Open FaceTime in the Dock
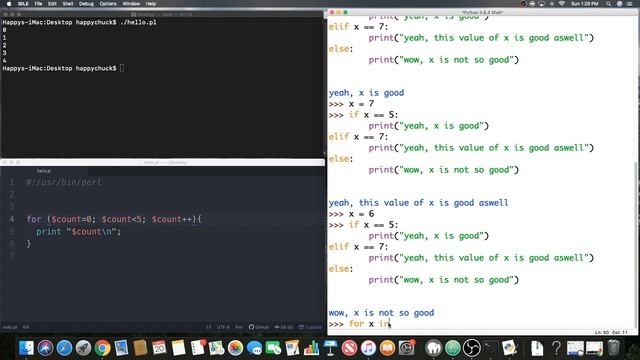This screenshot has height=360, width=640. coord(273,348)
